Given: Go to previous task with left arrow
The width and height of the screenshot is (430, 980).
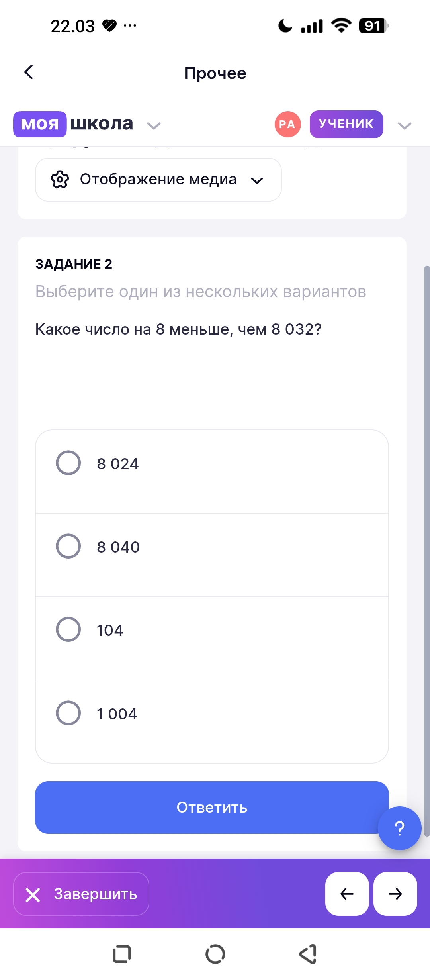Looking at the screenshot, I should [347, 894].
